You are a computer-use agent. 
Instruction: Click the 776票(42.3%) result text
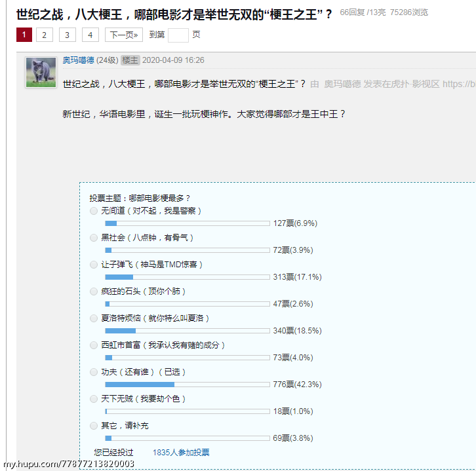point(297,385)
